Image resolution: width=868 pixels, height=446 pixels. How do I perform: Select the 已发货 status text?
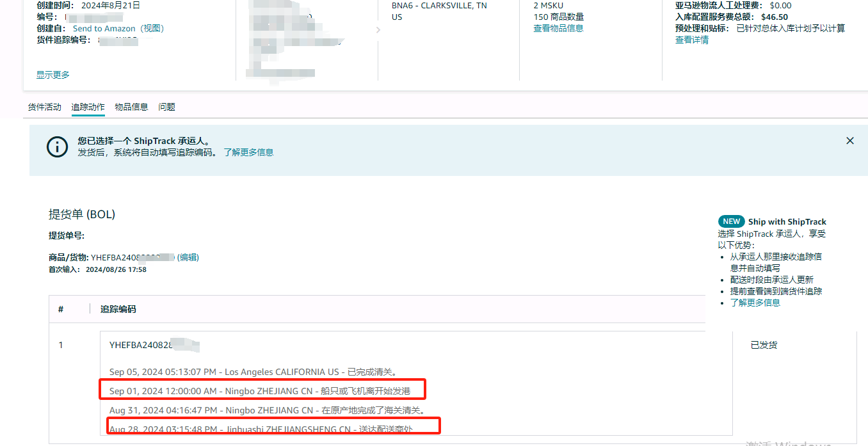pyautogui.click(x=764, y=345)
